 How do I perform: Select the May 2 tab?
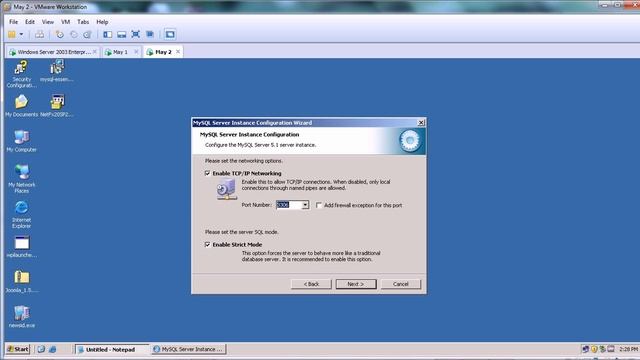163,52
